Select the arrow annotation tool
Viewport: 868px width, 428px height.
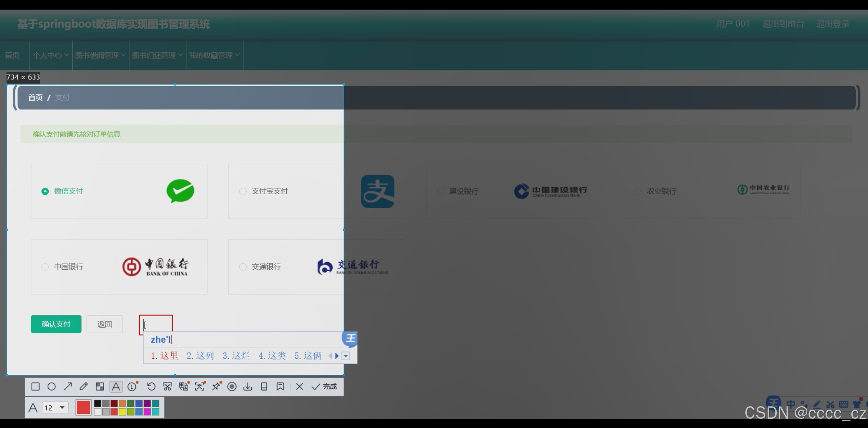68,386
